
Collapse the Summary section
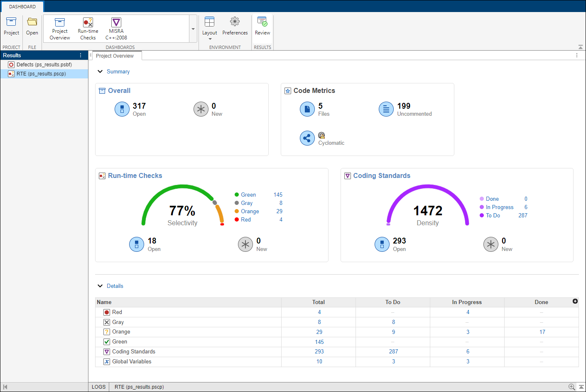100,71
